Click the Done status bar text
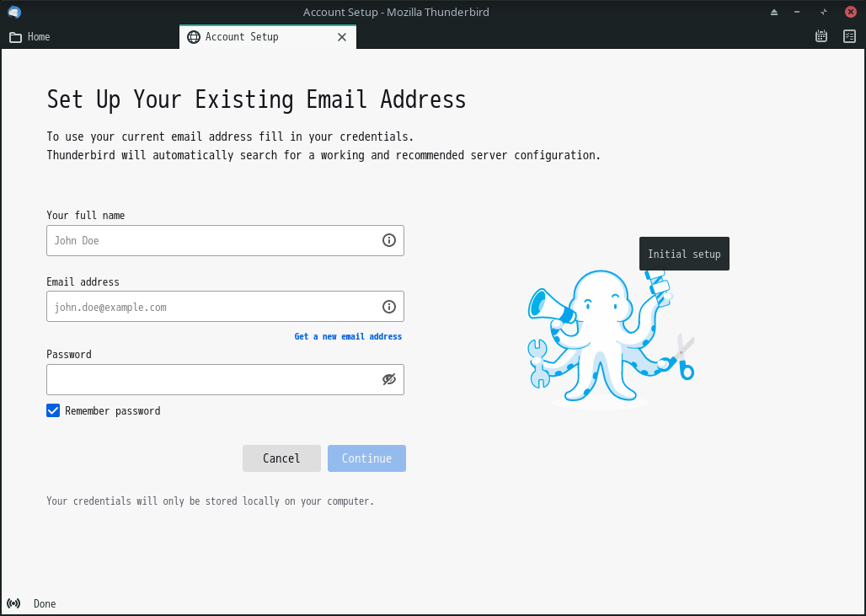 click(45, 604)
